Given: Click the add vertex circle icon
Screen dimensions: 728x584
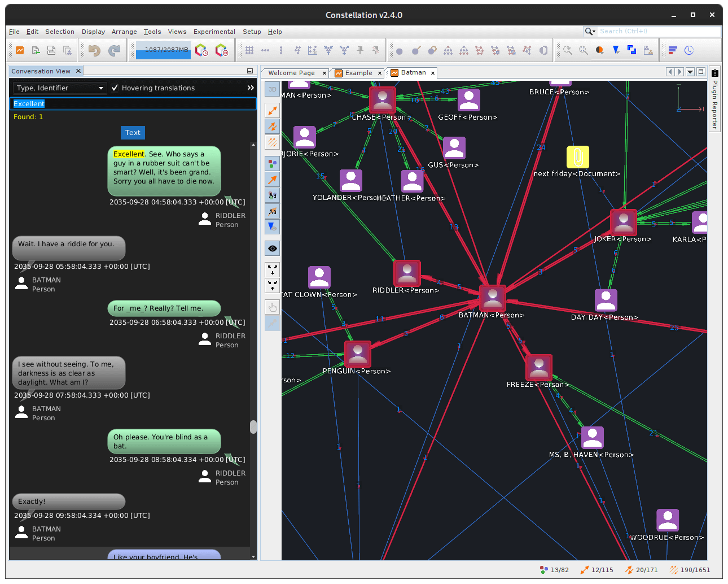Looking at the screenshot, I should coord(400,50).
